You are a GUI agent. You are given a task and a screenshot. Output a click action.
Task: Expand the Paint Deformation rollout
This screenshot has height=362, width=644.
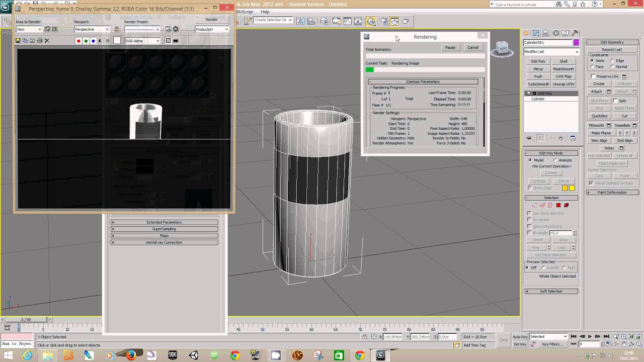[612, 193]
